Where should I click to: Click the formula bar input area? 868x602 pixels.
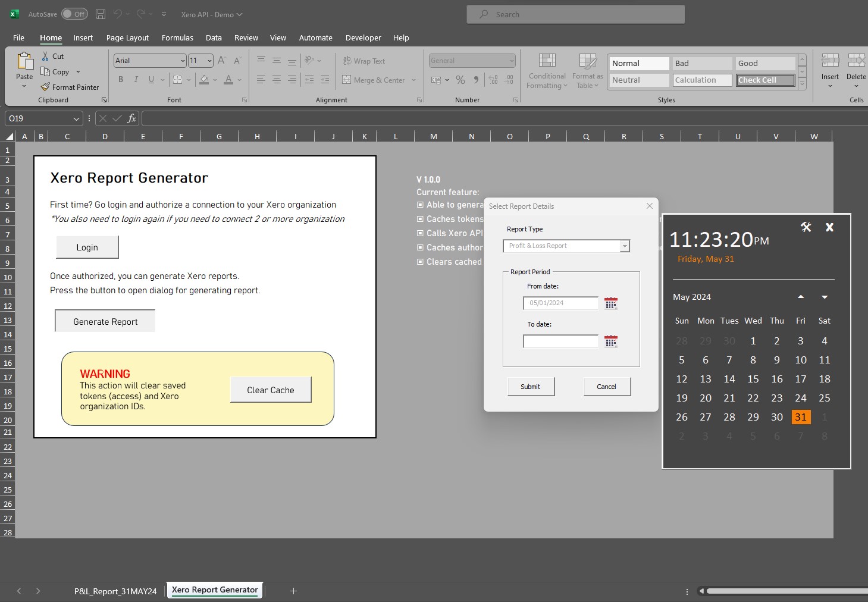click(x=504, y=118)
